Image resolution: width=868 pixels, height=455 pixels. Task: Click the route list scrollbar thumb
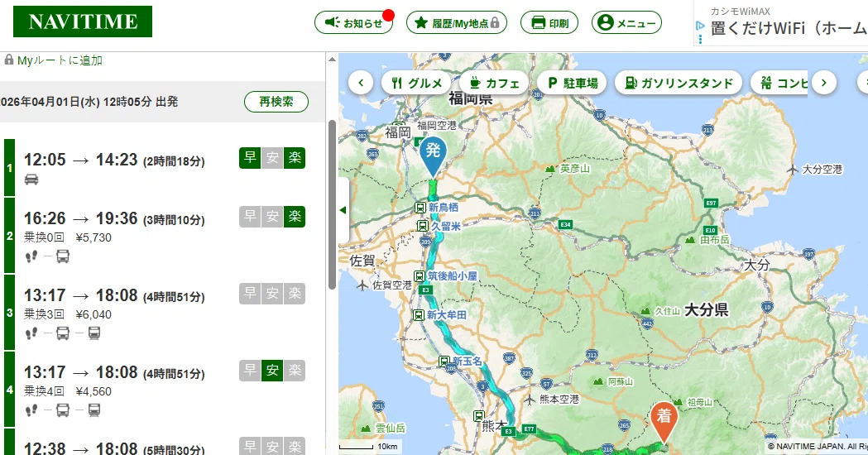pyautogui.click(x=332, y=204)
